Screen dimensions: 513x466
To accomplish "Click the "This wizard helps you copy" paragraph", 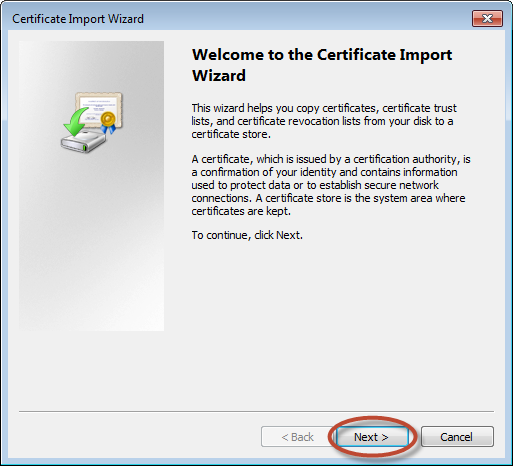I will (x=324, y=121).
